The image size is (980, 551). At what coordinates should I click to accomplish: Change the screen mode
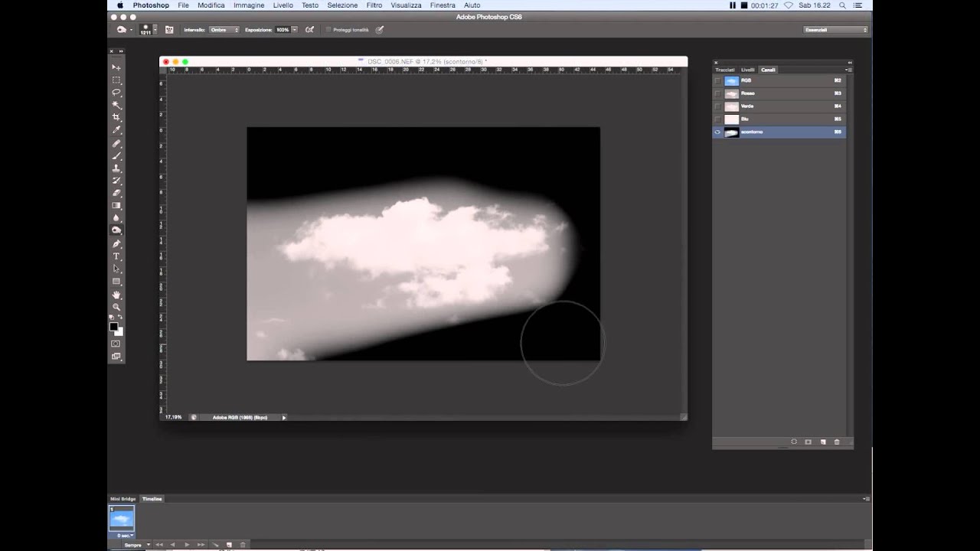pos(116,356)
